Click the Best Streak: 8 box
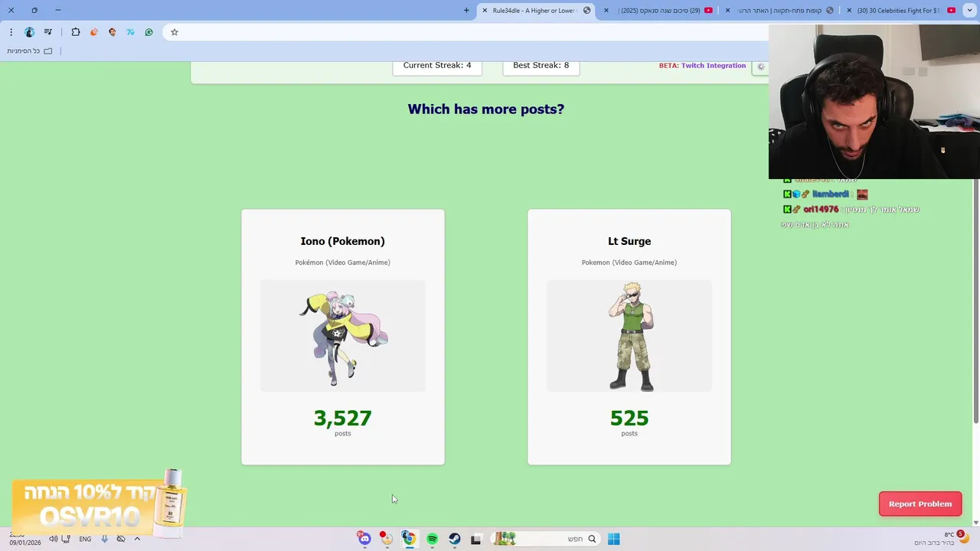This screenshot has height=551, width=980. tap(541, 67)
